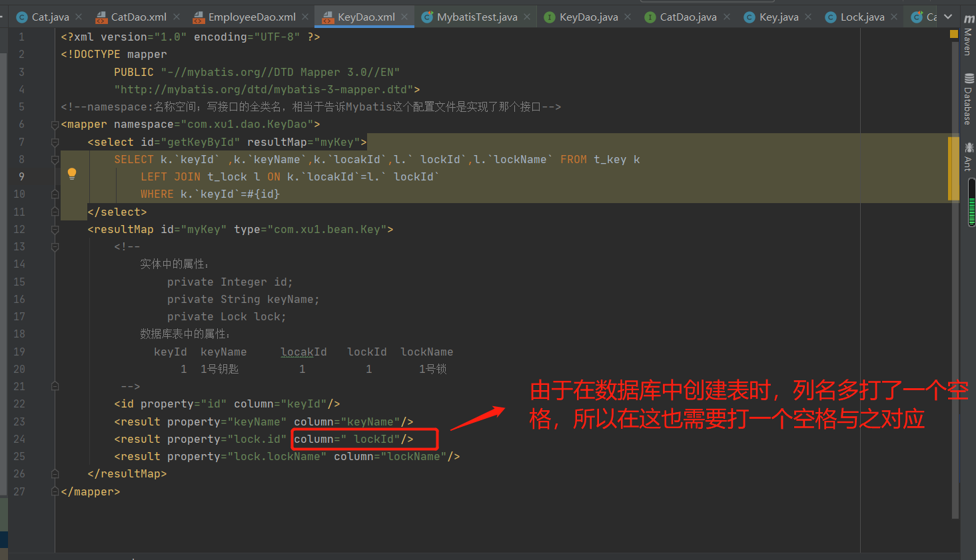Click the WHERE keyword on line 10
The image size is (976, 560).
157,194
